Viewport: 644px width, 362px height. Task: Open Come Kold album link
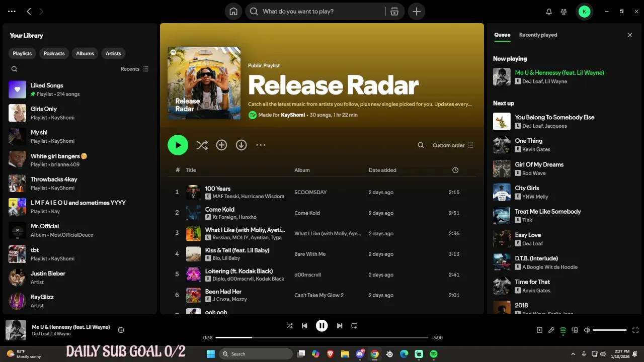[x=307, y=213]
